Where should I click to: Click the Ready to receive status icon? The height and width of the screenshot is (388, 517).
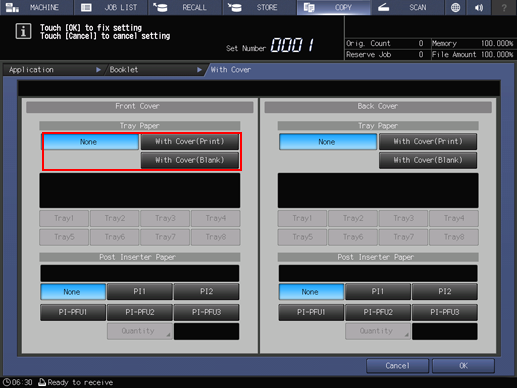tap(42, 382)
